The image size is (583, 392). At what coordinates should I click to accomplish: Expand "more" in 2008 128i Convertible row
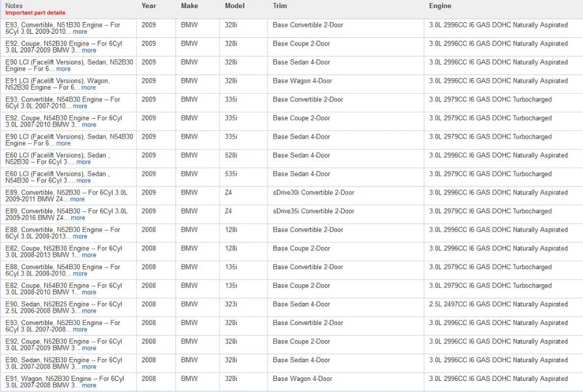pos(80,236)
